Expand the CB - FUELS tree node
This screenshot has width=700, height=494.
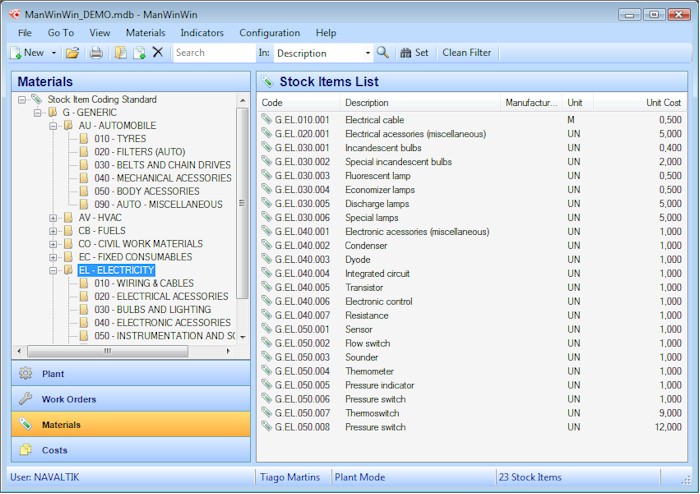[53, 231]
